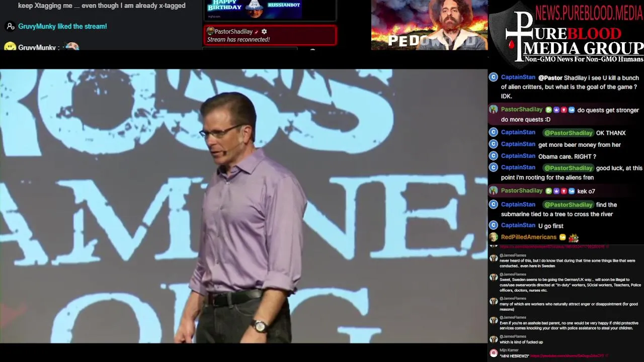This screenshot has height=362, width=644.
Task: Click JamesFlames' avatar on the 'Sweet, Sweden' comment
Action: [x=494, y=278]
